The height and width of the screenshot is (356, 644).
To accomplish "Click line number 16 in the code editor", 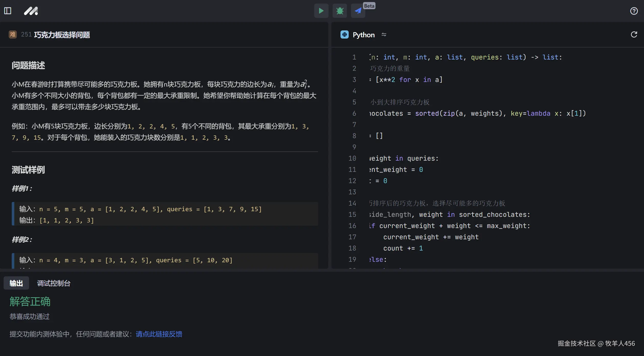I will [352, 226].
